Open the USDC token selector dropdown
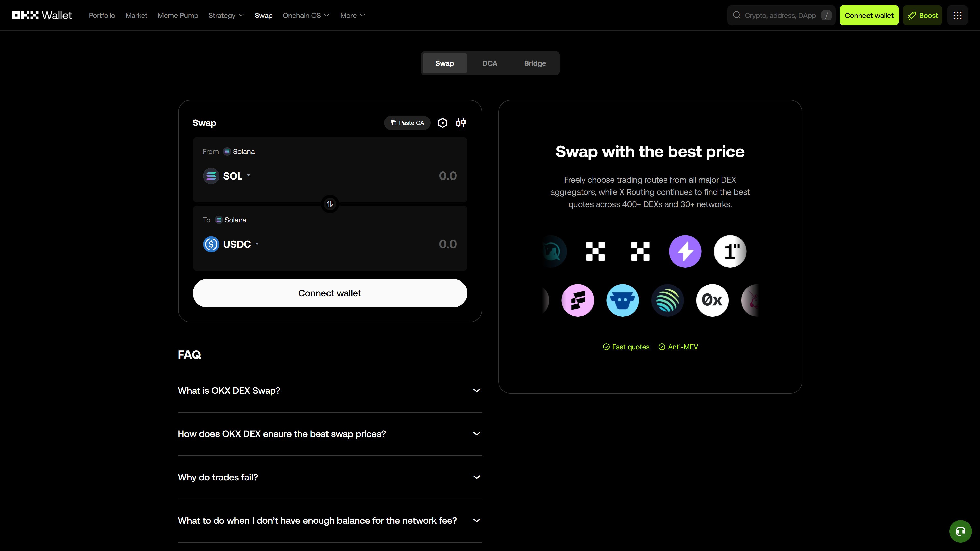Screen dimensions: 980x551 pyautogui.click(x=231, y=244)
